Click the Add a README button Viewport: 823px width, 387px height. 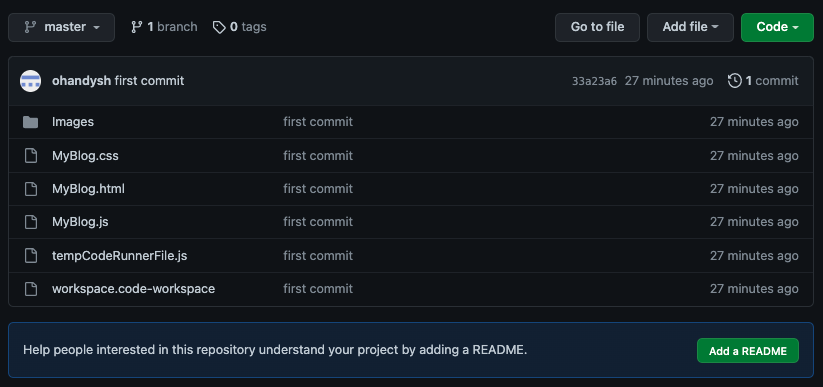point(747,351)
